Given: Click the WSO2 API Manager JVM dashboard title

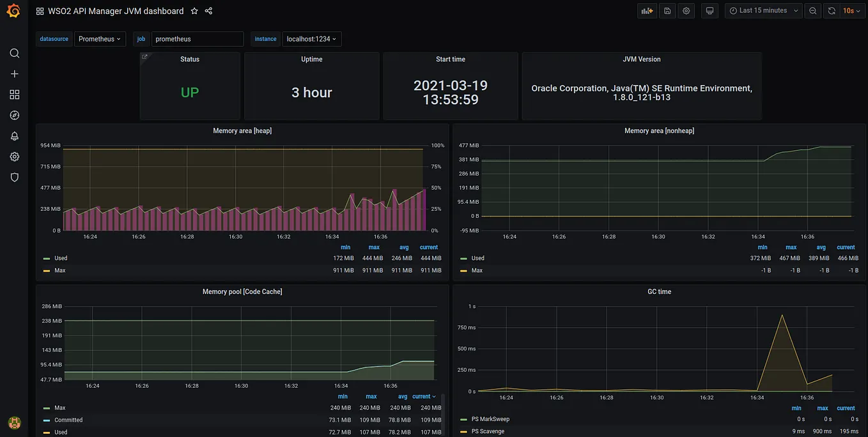Looking at the screenshot, I should click(116, 11).
